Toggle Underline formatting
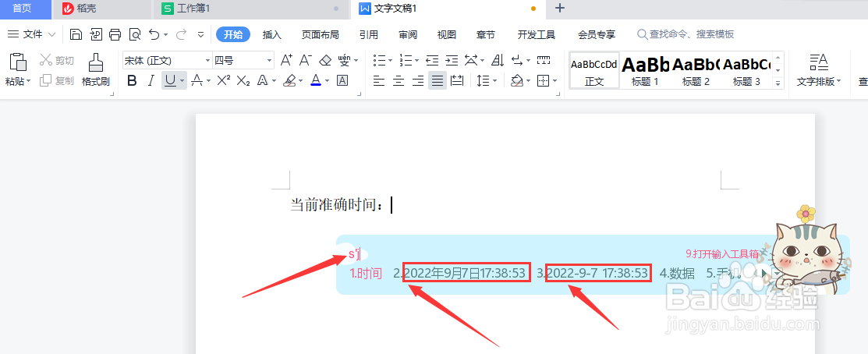Screen dimensions: 868x354 (x=170, y=81)
